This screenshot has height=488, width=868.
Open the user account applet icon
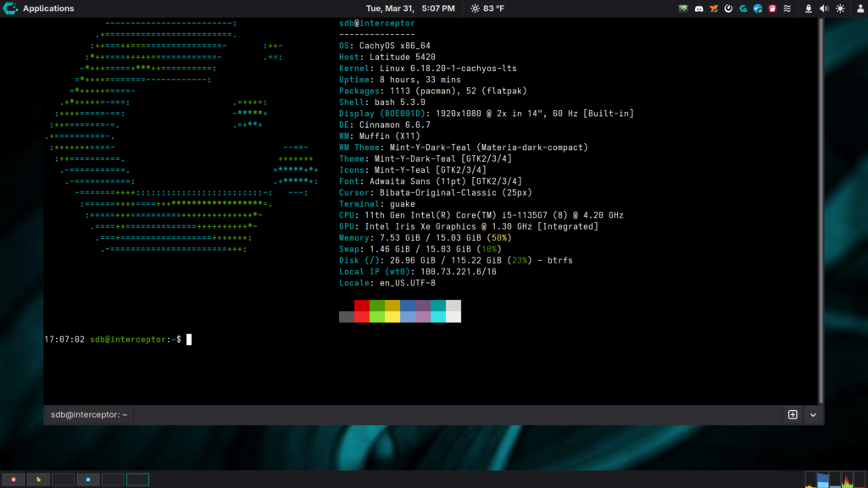click(x=860, y=8)
